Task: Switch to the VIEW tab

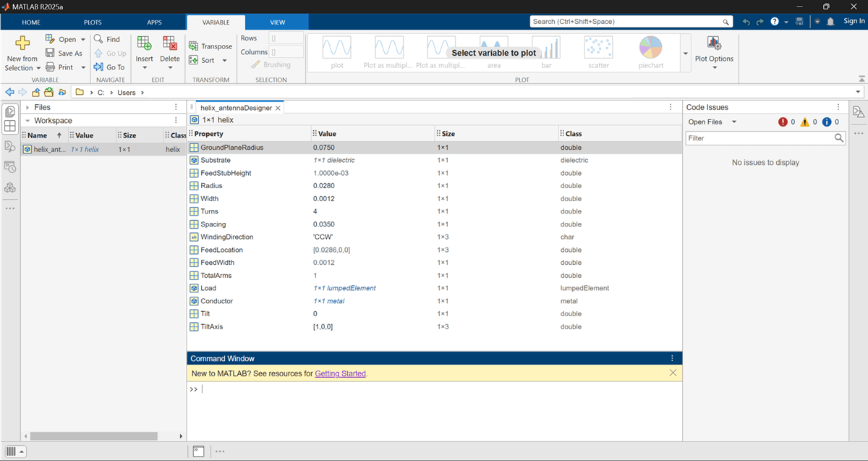Action: (x=278, y=22)
